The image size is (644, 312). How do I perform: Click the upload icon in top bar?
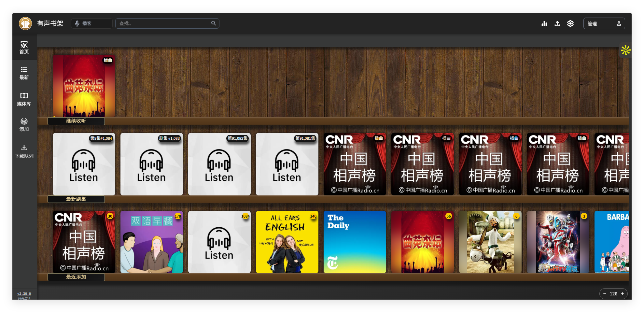click(x=557, y=23)
